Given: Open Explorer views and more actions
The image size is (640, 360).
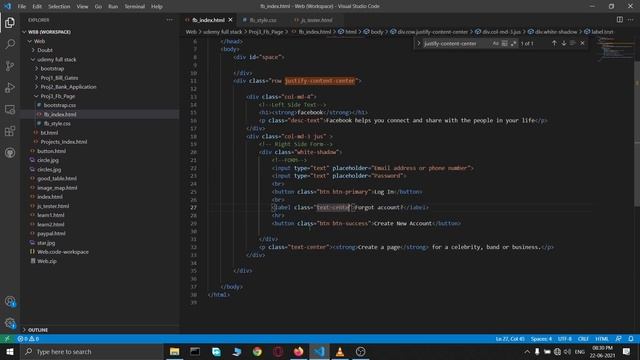Looking at the screenshot, I should tap(169, 20).
